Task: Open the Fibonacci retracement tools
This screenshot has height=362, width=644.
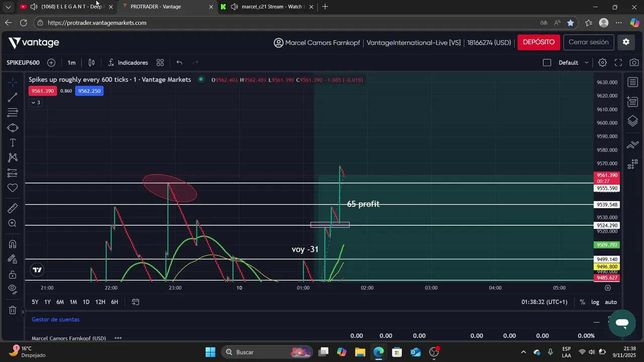Action: point(13,113)
